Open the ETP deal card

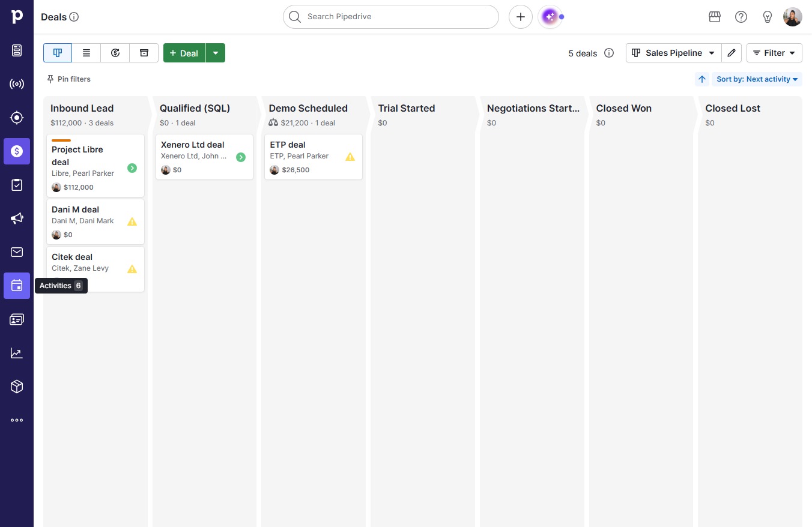314,157
